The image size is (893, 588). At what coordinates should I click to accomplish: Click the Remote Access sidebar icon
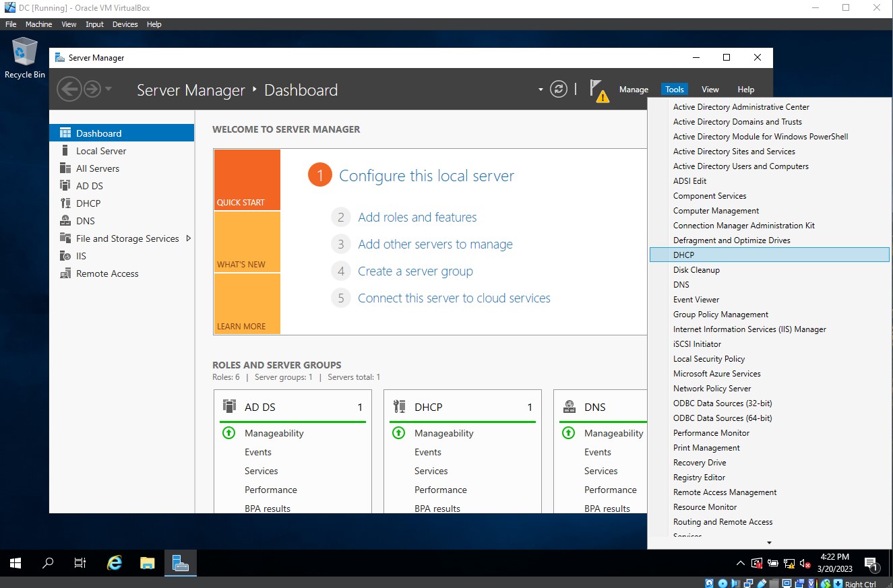(65, 273)
